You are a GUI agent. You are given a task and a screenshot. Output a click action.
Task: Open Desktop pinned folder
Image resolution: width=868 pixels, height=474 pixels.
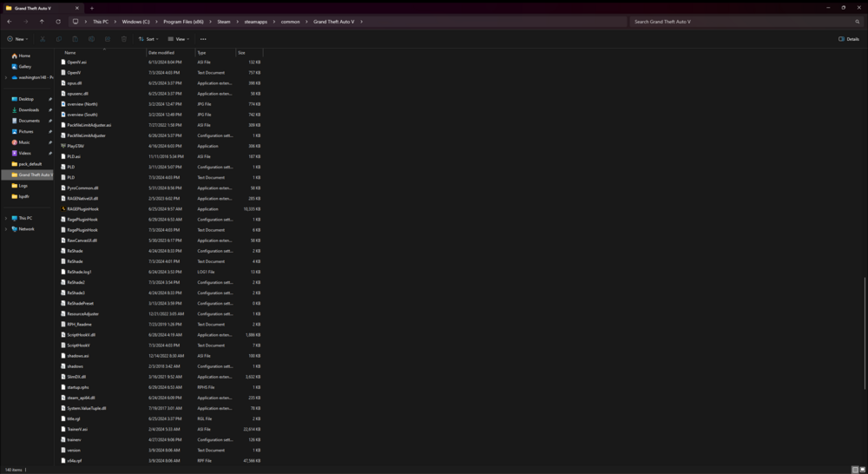pyautogui.click(x=27, y=99)
